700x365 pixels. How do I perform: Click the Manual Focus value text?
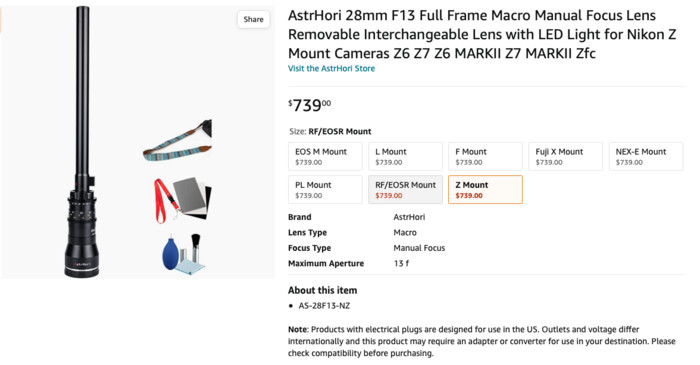point(419,248)
